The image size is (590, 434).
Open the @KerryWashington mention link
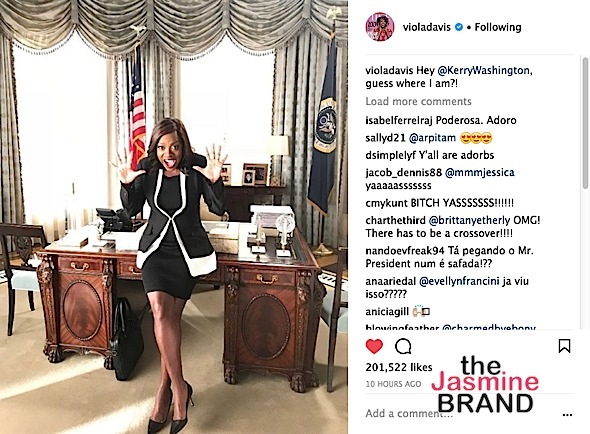click(x=484, y=70)
